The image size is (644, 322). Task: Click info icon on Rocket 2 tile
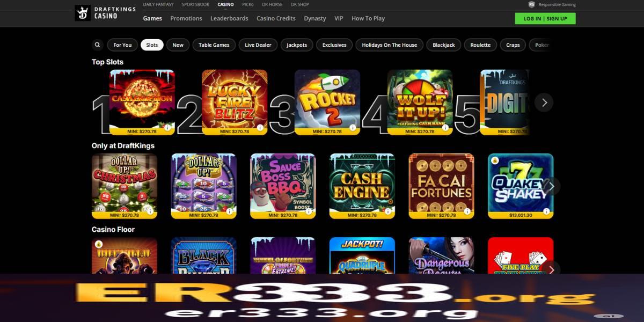coord(353,128)
